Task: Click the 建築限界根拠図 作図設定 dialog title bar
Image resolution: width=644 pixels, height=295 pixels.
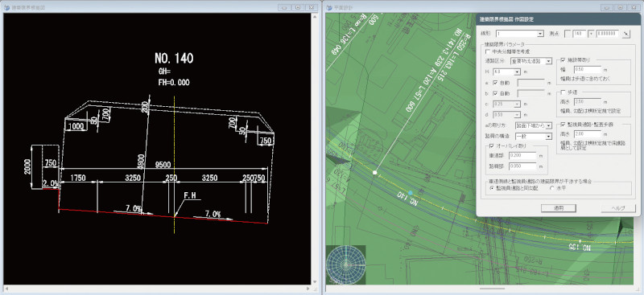Action: tap(558, 19)
